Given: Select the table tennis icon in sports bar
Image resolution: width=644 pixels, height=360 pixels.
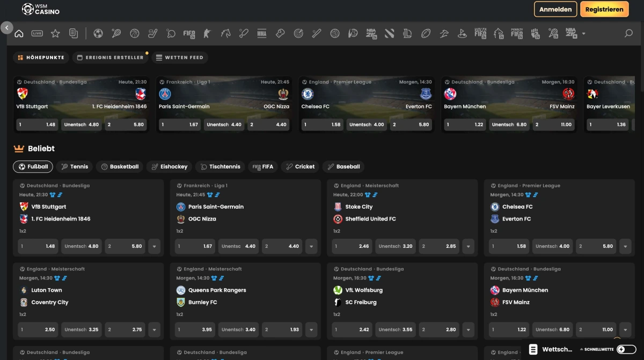Looking at the screenshot, I should pyautogui.click(x=171, y=33).
